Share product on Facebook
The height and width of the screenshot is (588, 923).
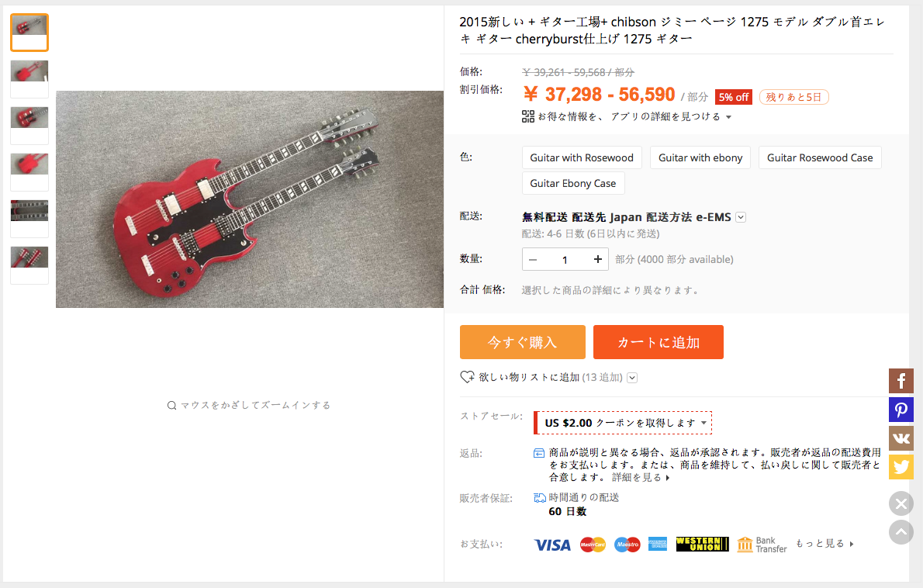901,381
